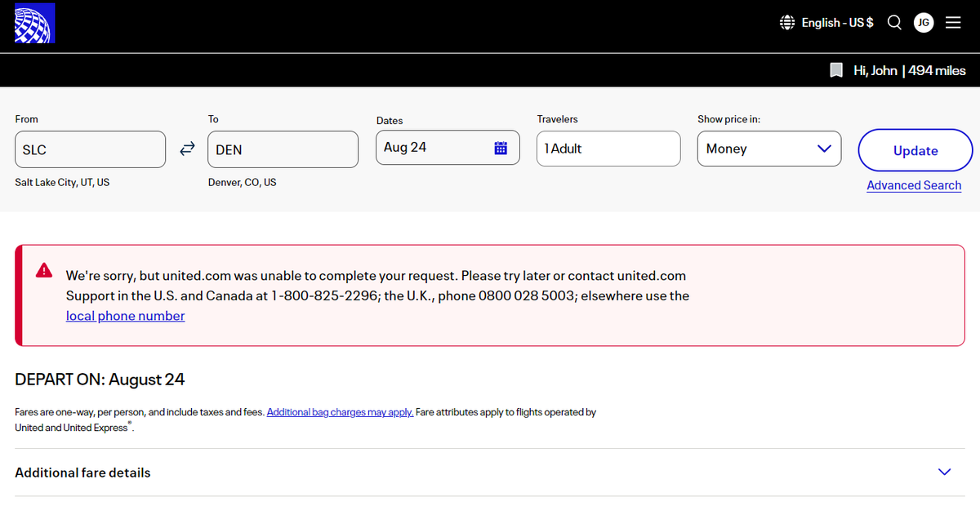This screenshot has width=980, height=524.
Task: Open the hamburger menu
Action: (x=953, y=23)
